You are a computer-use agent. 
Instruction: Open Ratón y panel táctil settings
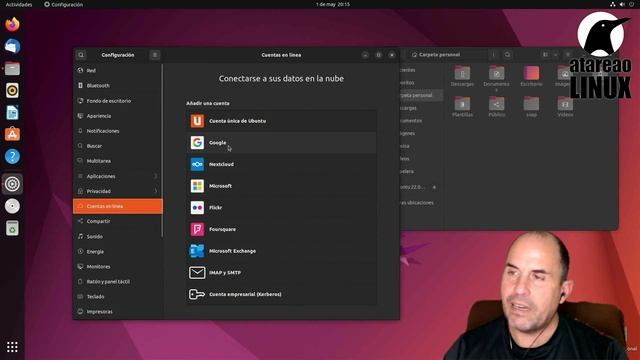click(x=118, y=282)
